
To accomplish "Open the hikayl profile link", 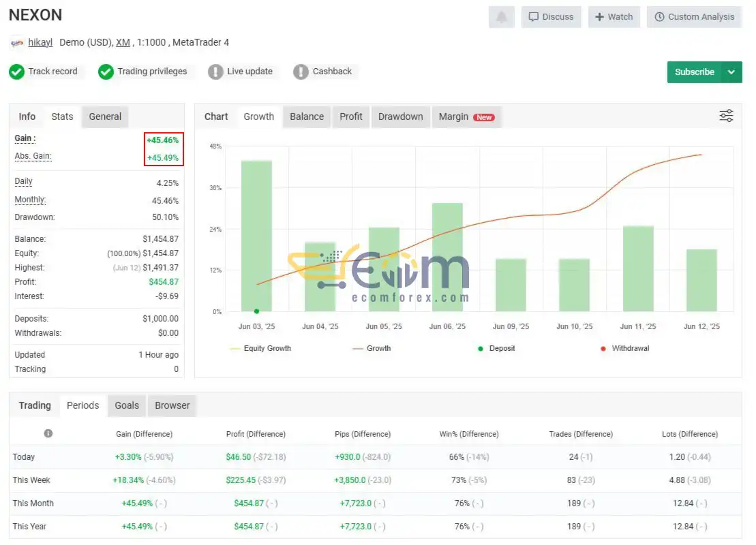I will pyautogui.click(x=40, y=42).
